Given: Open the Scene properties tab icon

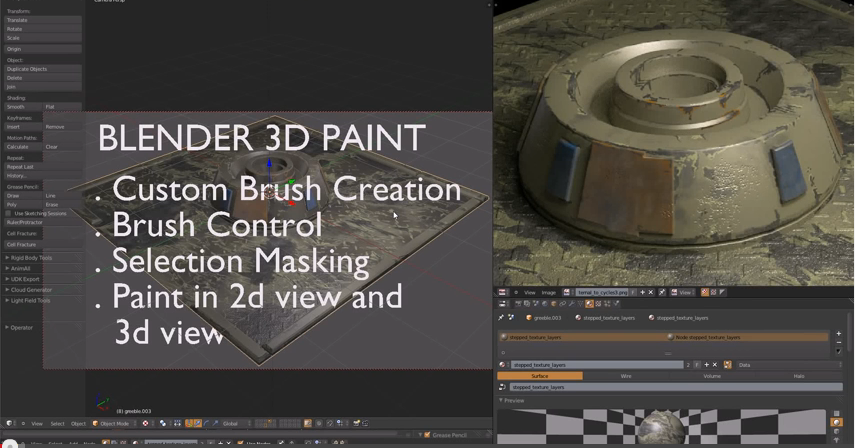Looking at the screenshot, I should click(x=536, y=304).
